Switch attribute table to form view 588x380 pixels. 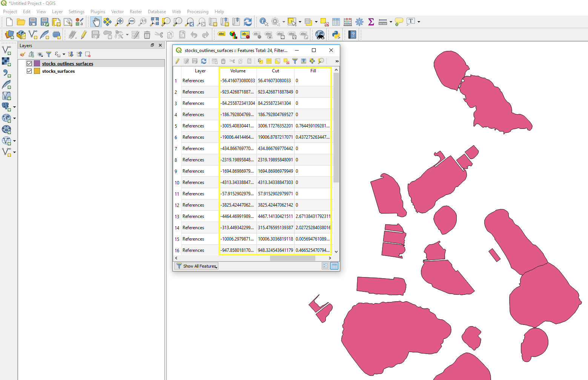tap(325, 266)
